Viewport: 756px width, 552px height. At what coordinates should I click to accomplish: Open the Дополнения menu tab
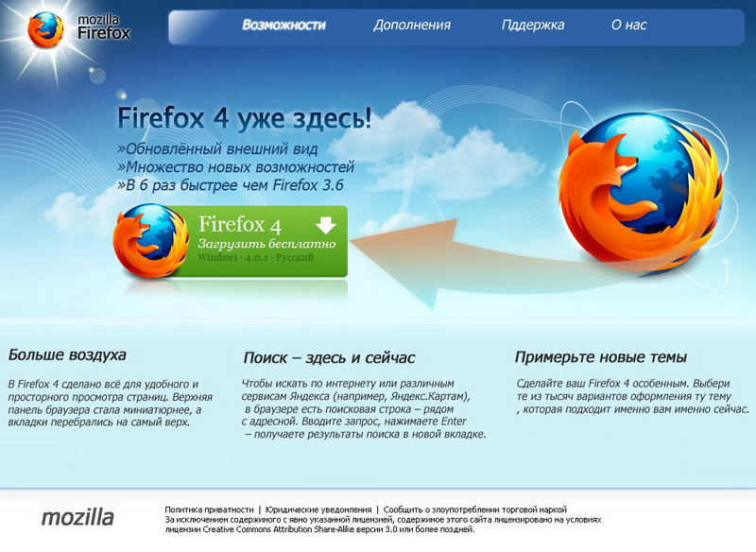(x=412, y=26)
